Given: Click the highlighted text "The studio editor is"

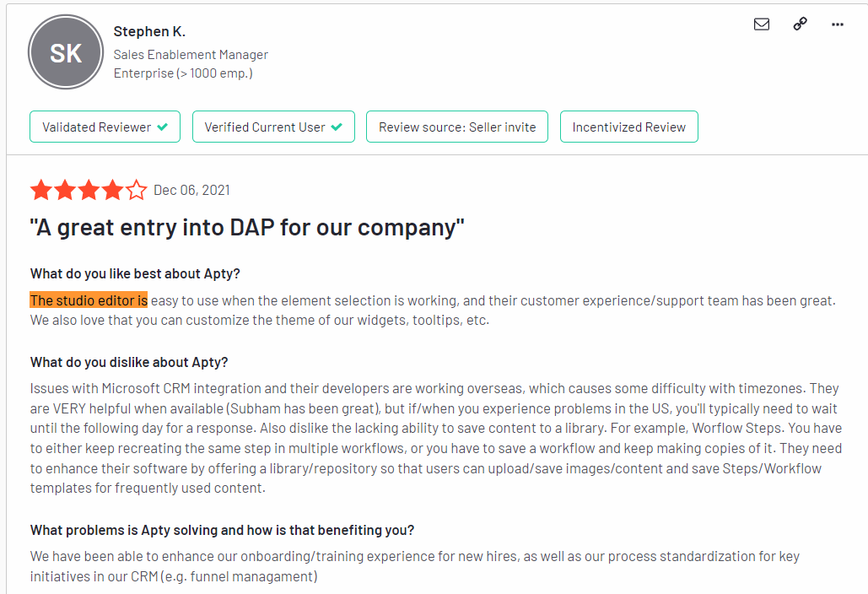Looking at the screenshot, I should point(89,300).
